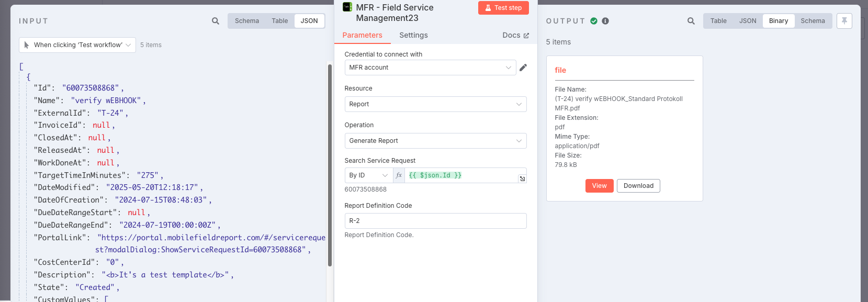Screen dimensions: 868x302
Task: Edit MFR account credential with pencil icon
Action: [x=523, y=68]
